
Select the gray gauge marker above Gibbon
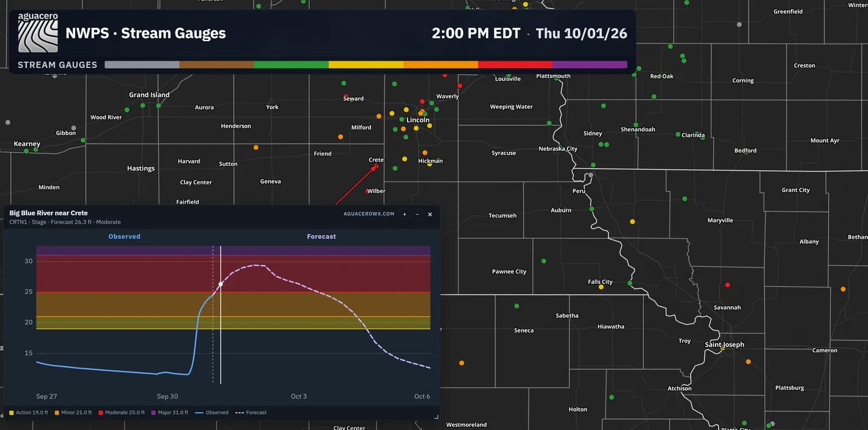74,129
